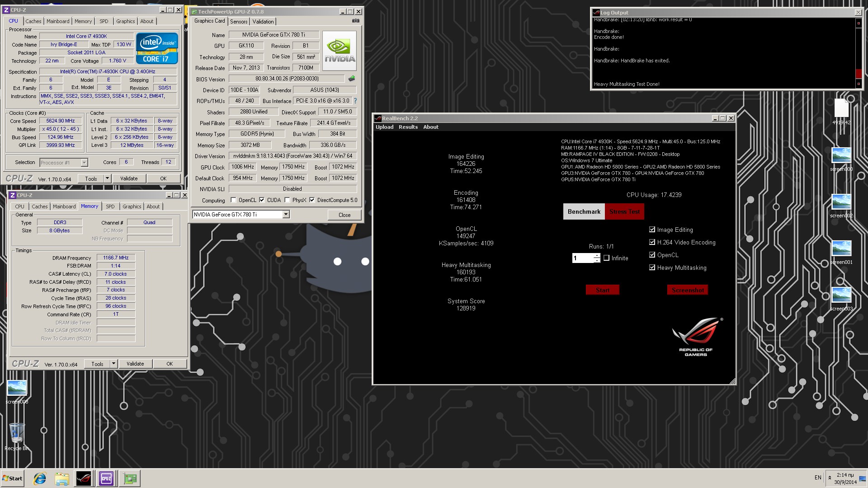Switch to Mainboard tab in top CPU-Z

click(58, 21)
